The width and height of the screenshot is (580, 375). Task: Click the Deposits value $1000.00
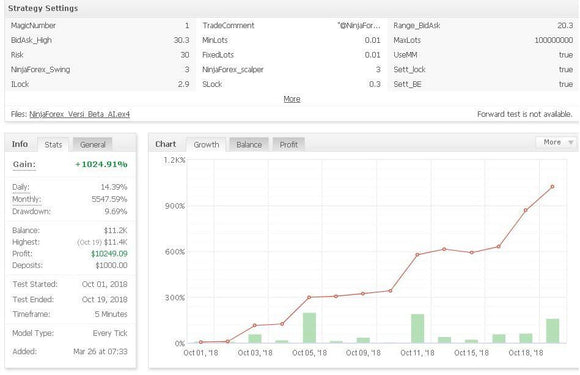[111, 265]
